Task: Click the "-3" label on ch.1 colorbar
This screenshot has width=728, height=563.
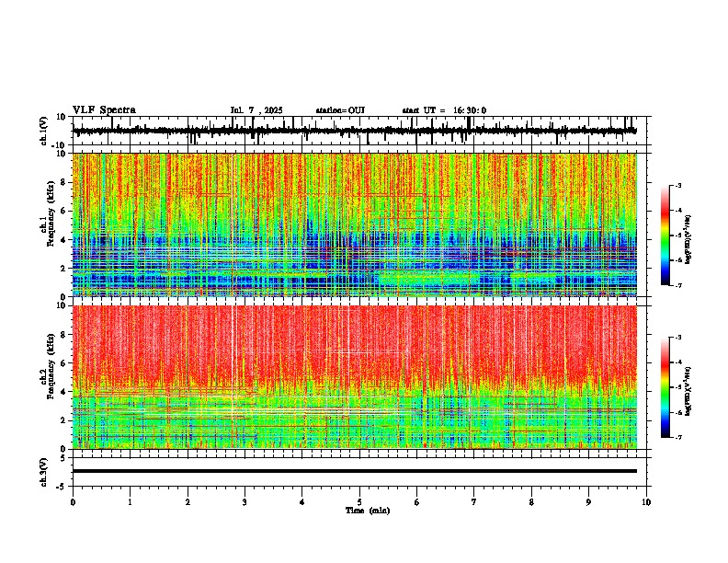Action: (678, 185)
